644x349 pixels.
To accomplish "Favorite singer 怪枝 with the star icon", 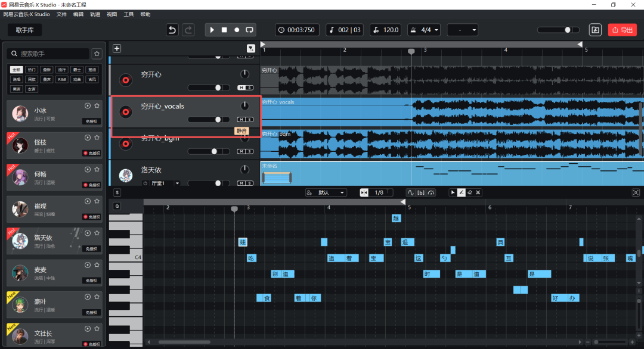I will (97, 138).
